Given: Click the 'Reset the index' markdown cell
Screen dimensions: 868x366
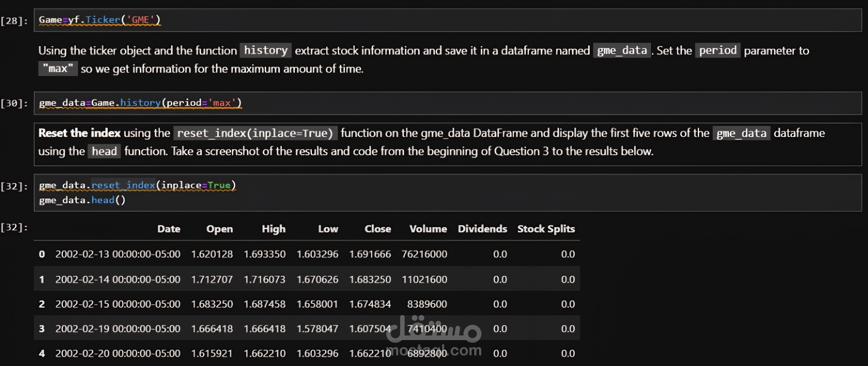Looking at the screenshot, I should coord(448,144).
